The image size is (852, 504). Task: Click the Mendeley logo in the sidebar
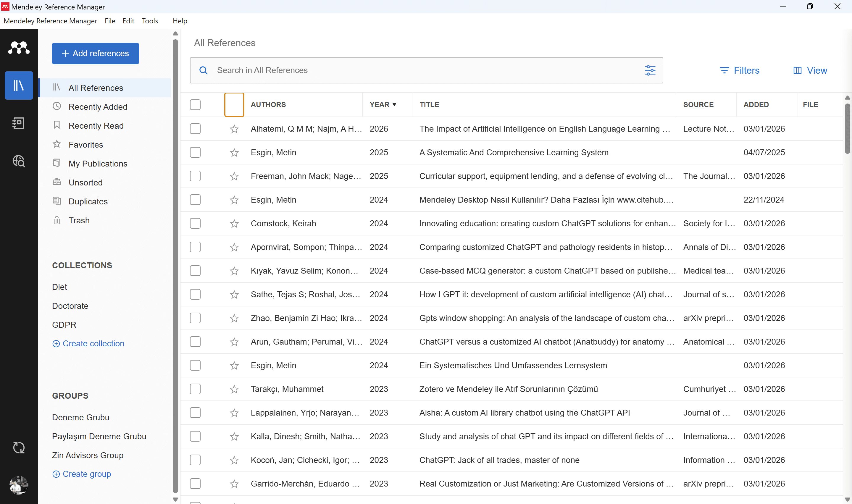(x=19, y=48)
